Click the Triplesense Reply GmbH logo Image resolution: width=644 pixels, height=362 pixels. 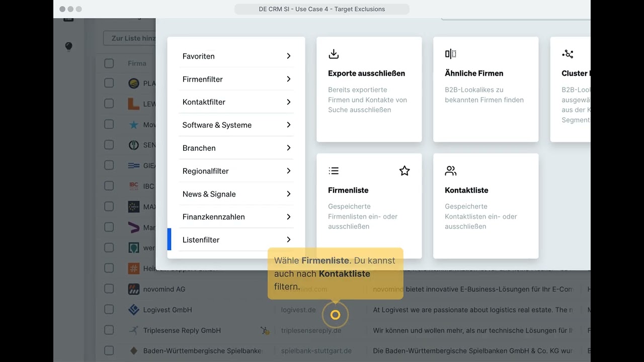[133, 330]
